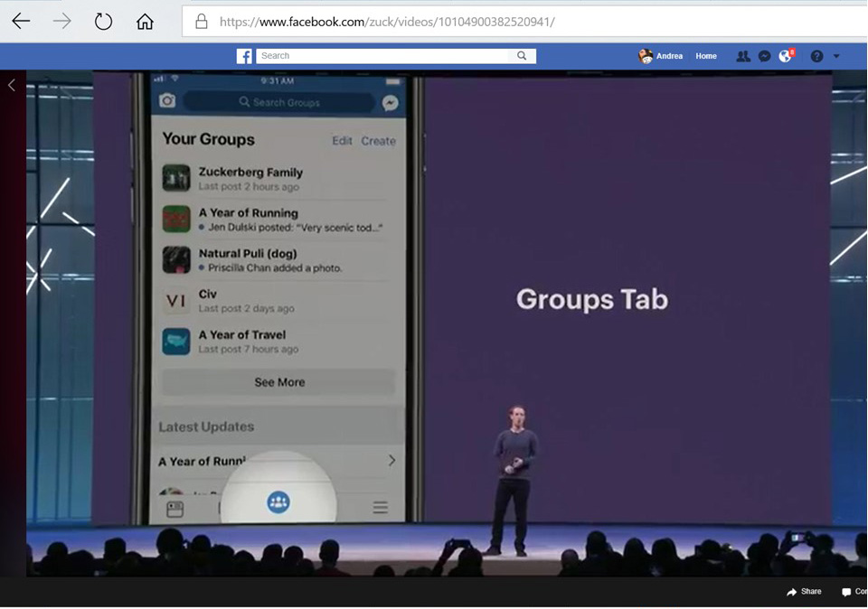
Task: Click the Facebook logo icon
Action: click(x=244, y=56)
